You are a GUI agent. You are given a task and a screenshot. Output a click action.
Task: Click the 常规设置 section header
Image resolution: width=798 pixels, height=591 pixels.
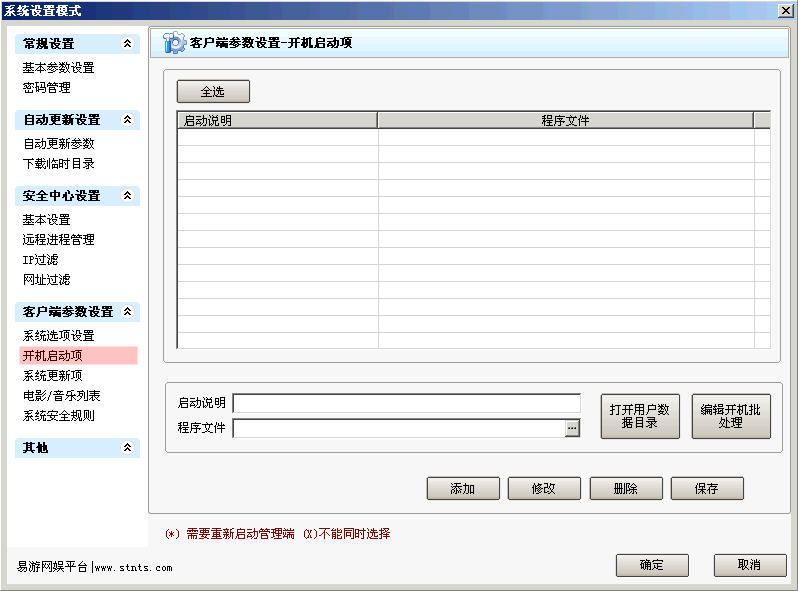point(77,44)
